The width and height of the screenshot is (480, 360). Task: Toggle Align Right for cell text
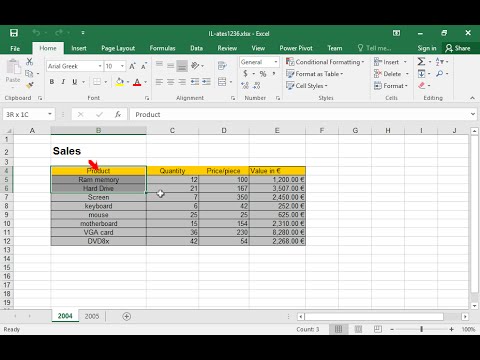182,82
